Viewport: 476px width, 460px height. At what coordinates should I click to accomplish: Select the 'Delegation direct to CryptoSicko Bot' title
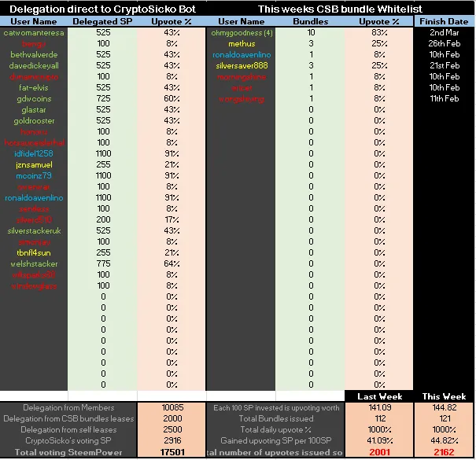tap(102, 9)
